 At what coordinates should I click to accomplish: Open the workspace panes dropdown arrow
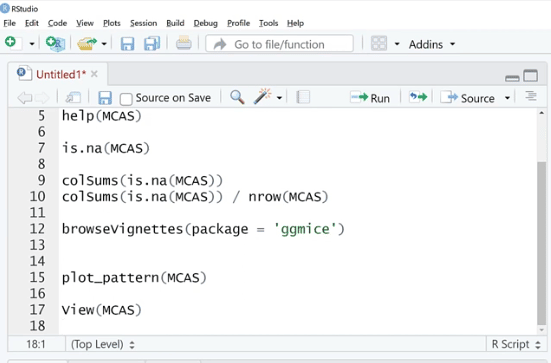coord(397,44)
